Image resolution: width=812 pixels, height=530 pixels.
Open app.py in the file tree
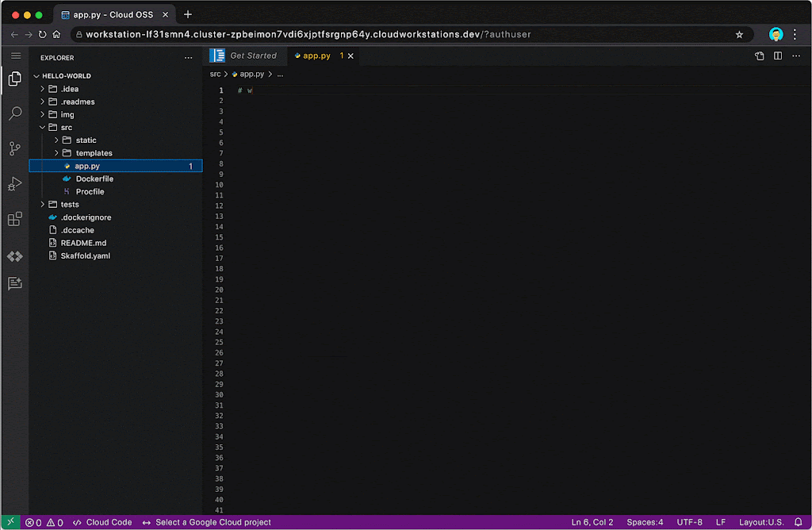[116, 167]
